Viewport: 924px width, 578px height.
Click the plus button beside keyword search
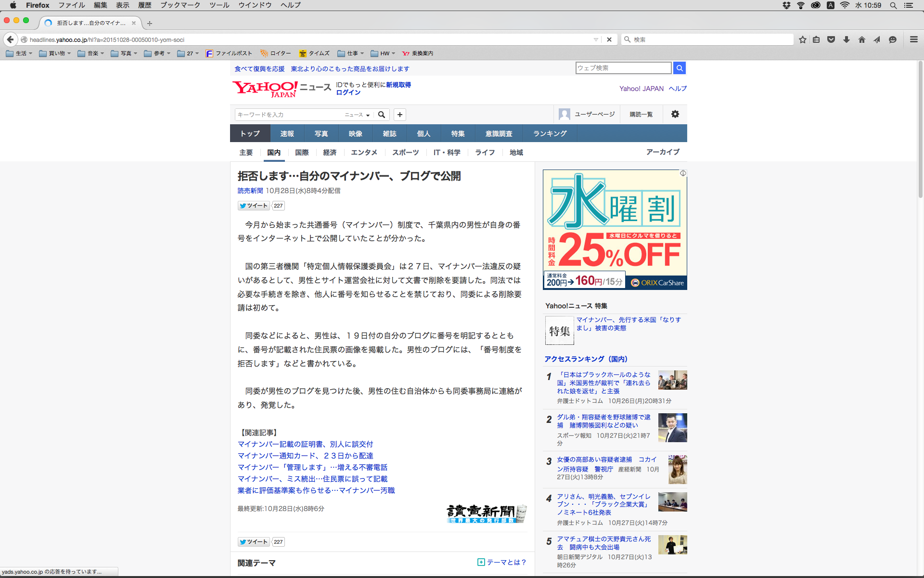[x=400, y=115]
